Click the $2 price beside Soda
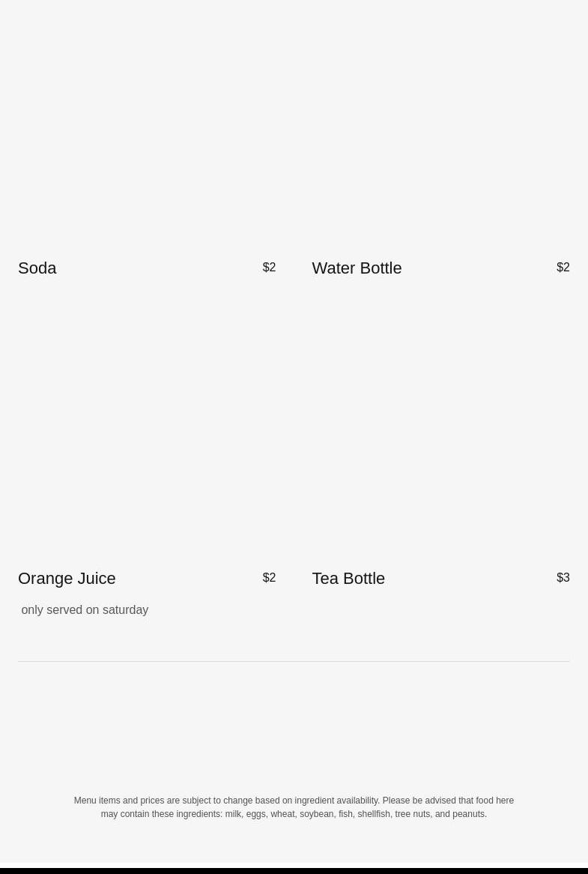Screen dimensions: 588x874 point(269,268)
